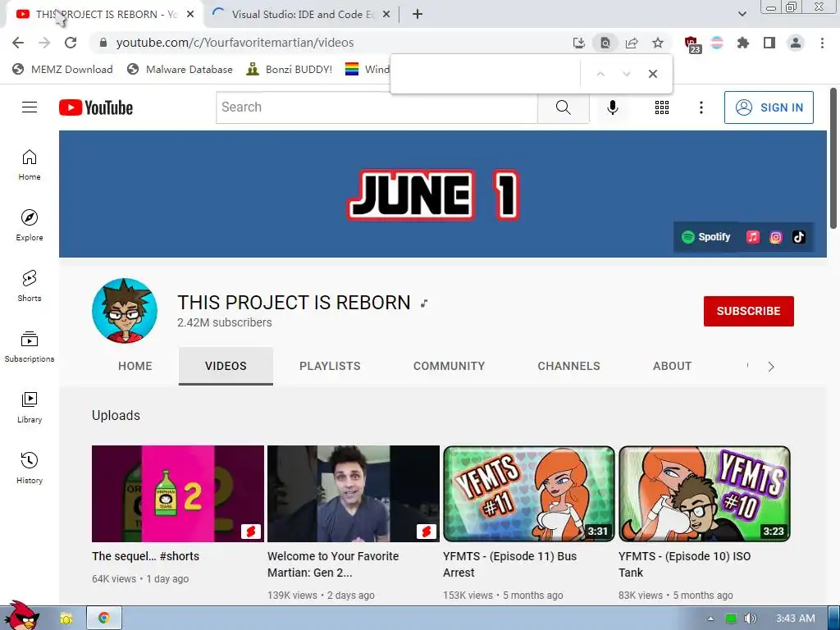
Task: Open YouTube settings three-dot menu
Action: coord(701,107)
